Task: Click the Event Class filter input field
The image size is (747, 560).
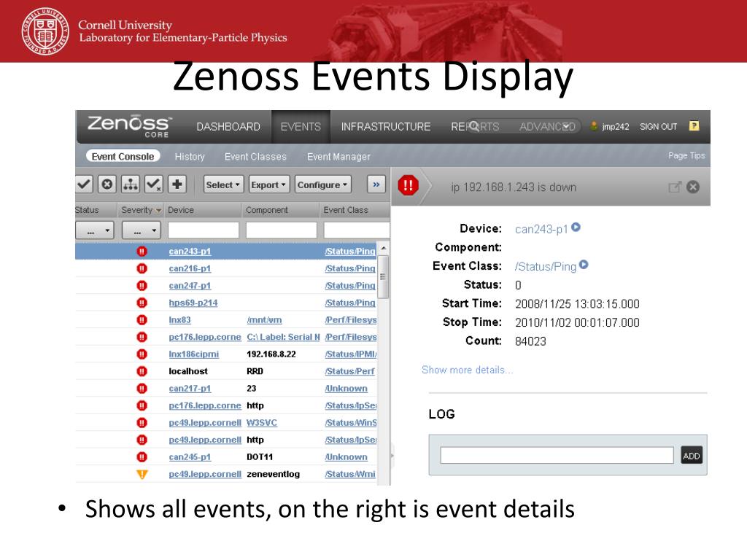Action: [357, 230]
